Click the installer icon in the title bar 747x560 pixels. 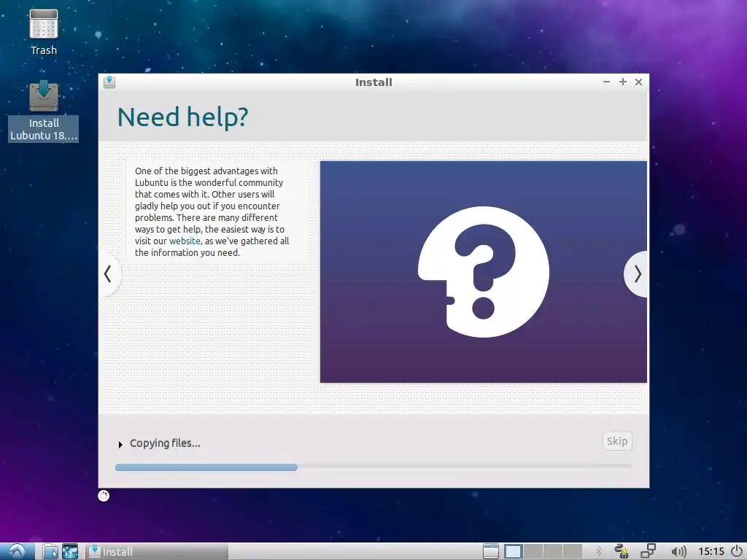tap(109, 82)
